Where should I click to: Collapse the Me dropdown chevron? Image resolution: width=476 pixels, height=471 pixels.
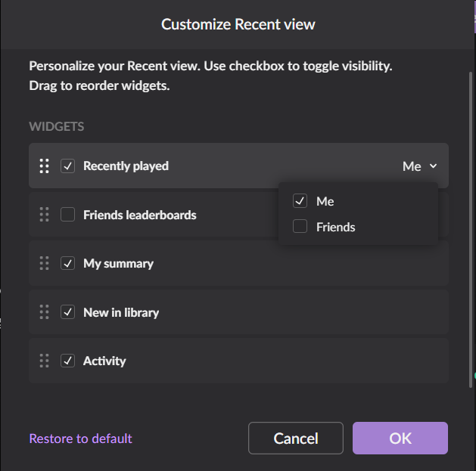[433, 166]
